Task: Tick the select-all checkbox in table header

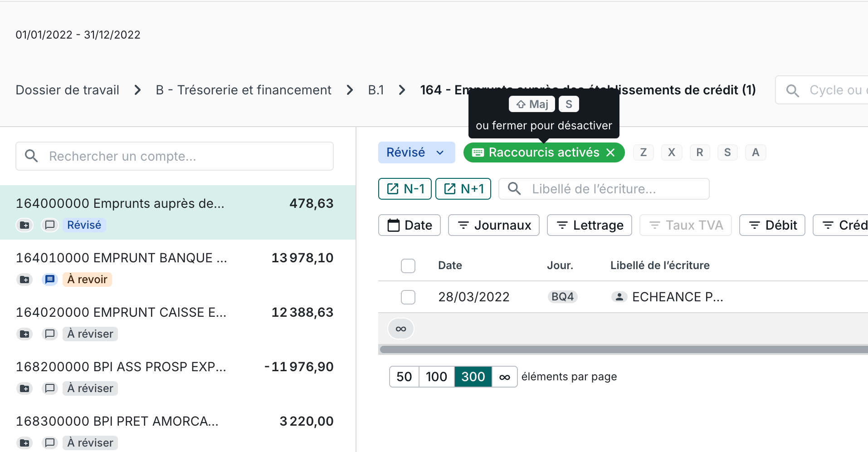Action: pyautogui.click(x=408, y=265)
